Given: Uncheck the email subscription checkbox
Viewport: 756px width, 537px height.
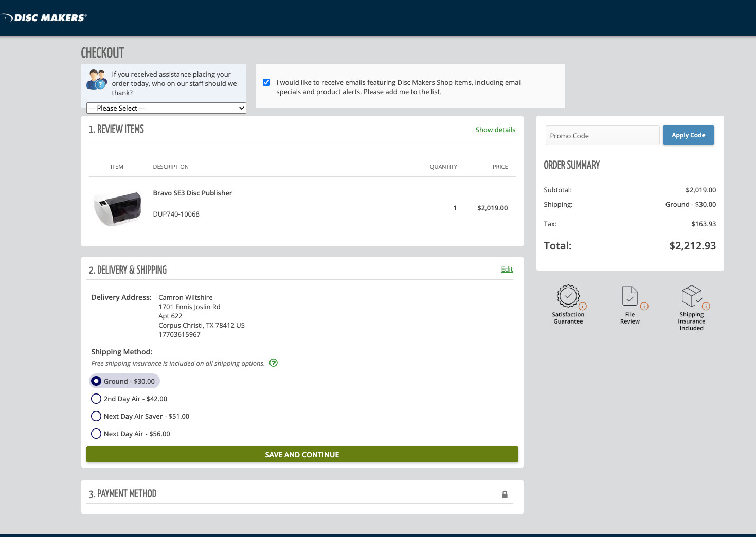Looking at the screenshot, I should [x=266, y=82].
